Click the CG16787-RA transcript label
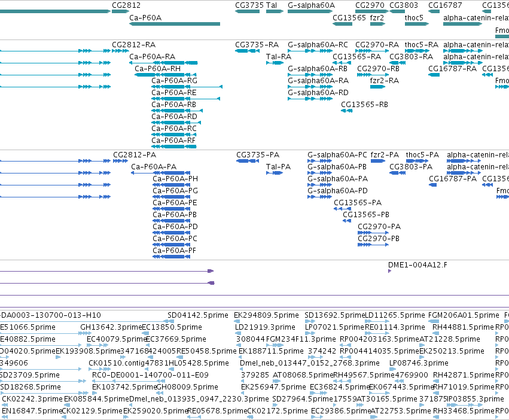 click(453, 69)
